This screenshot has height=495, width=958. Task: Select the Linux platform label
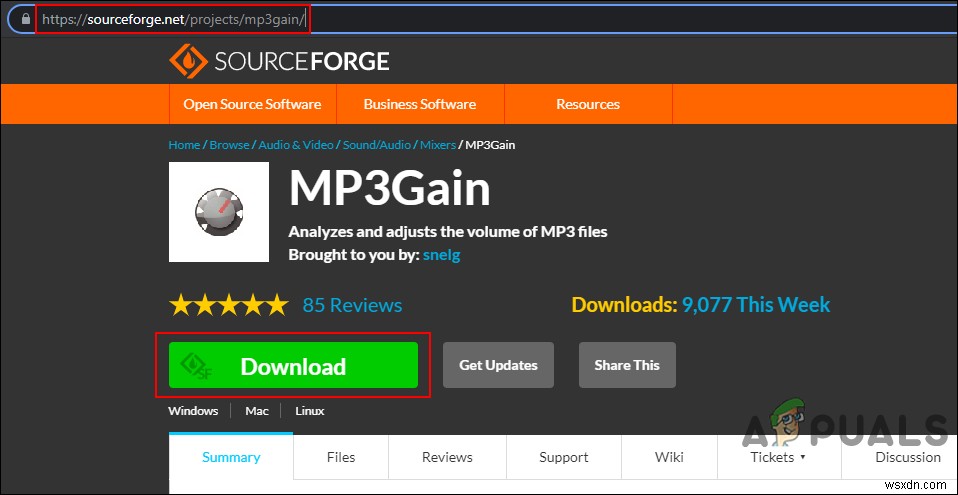coord(310,411)
